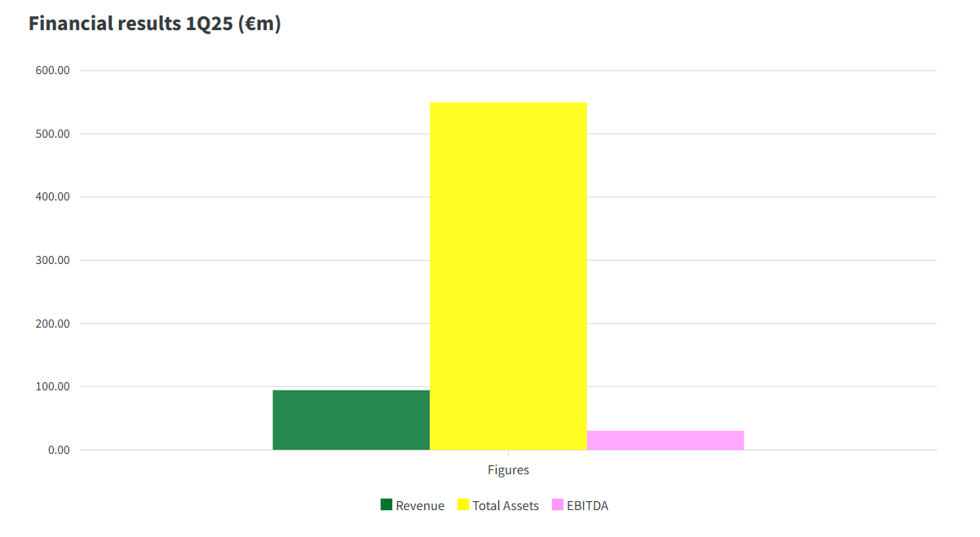Click the Figures x-axis category label
Image resolution: width=980 pixels, height=537 pixels.
[x=508, y=470]
